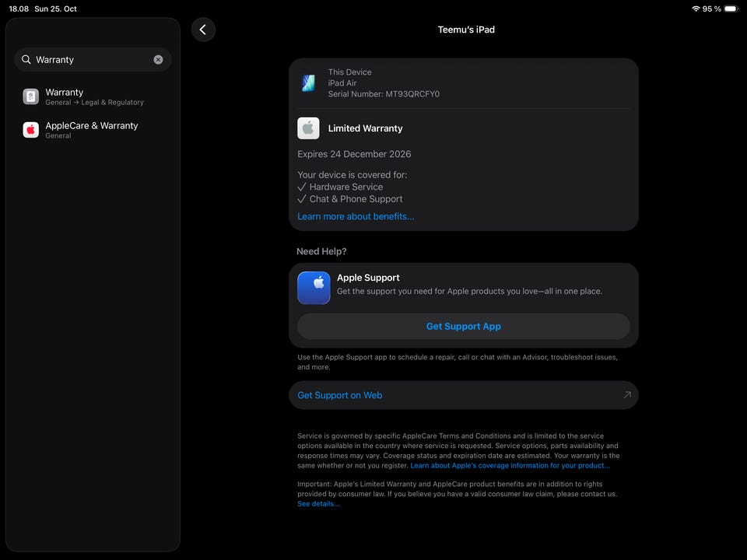Click the Serial Number MT93QRCFY0 text
The height and width of the screenshot is (560, 747).
[x=384, y=94]
